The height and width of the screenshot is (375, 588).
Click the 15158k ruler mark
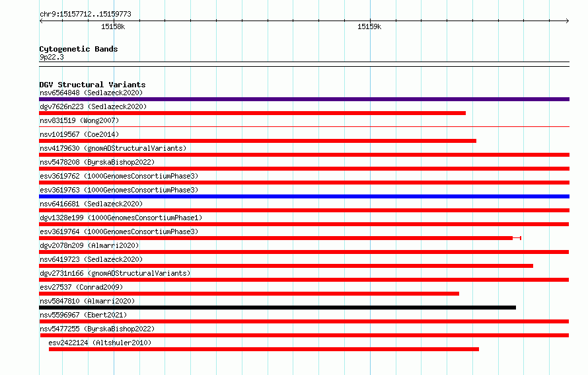pyautogui.click(x=113, y=26)
